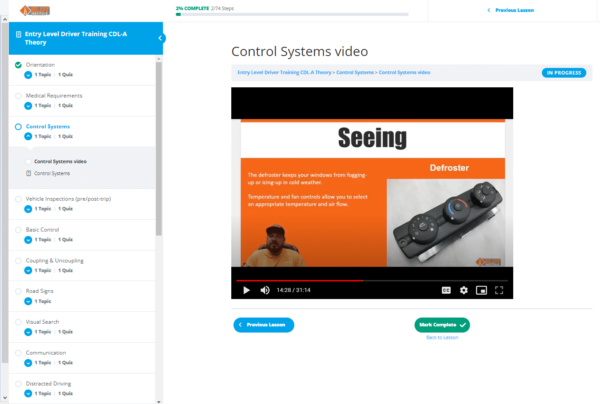Click the green Mark Complete button
The height and width of the screenshot is (404, 600).
(x=442, y=325)
